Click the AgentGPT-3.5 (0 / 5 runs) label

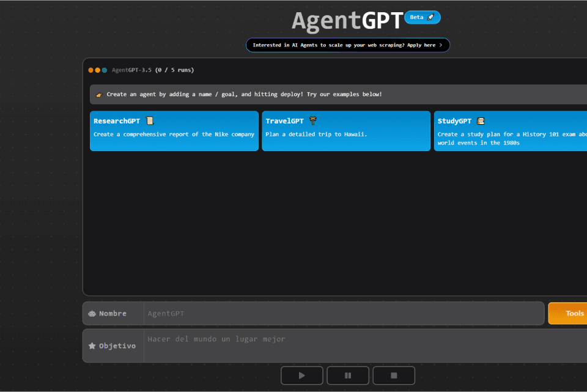tap(153, 70)
